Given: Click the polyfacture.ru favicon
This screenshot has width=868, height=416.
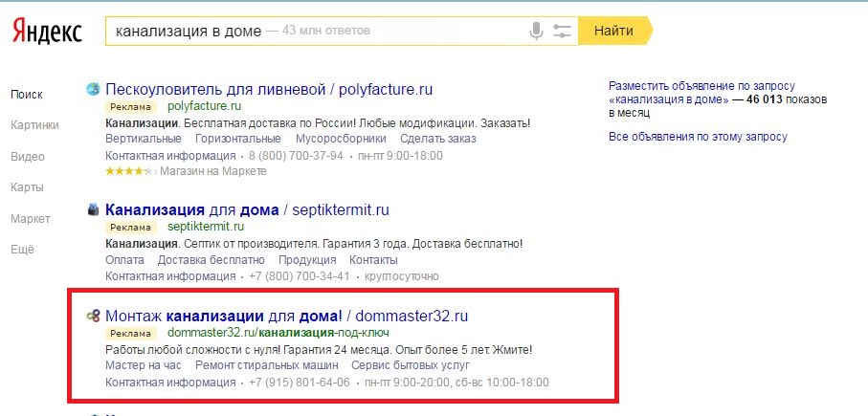Looking at the screenshot, I should (93, 89).
